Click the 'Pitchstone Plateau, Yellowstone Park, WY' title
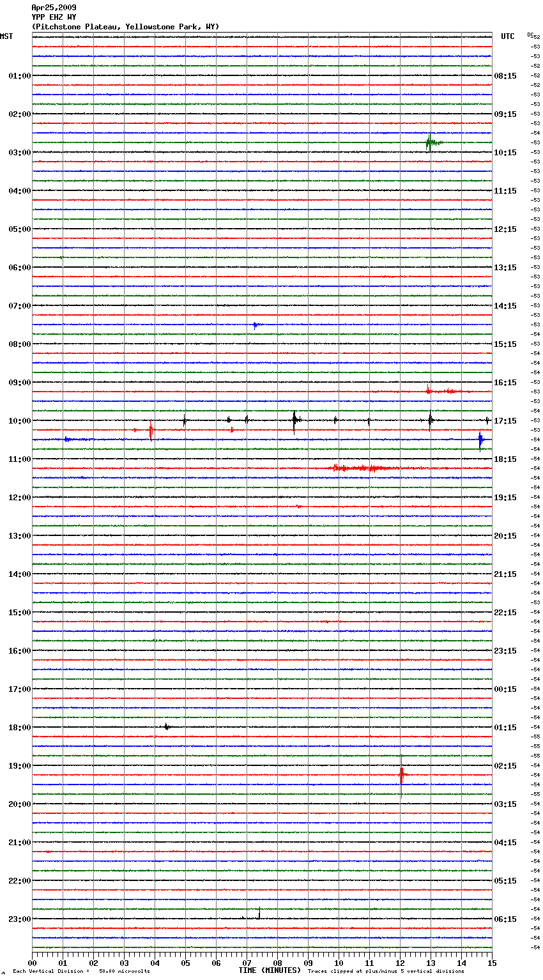 [x=125, y=27]
